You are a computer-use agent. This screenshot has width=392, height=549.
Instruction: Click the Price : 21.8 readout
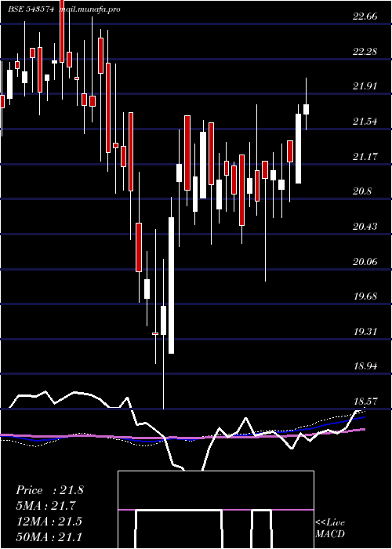(49, 490)
